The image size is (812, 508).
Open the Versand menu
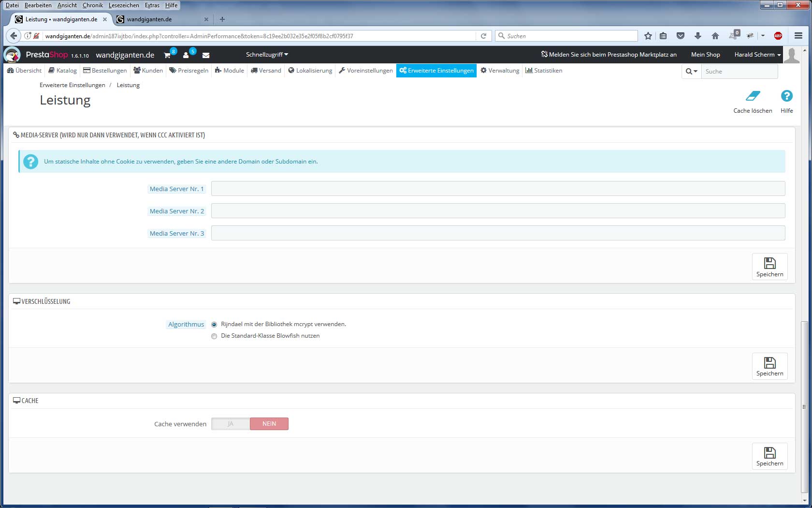[266, 71]
